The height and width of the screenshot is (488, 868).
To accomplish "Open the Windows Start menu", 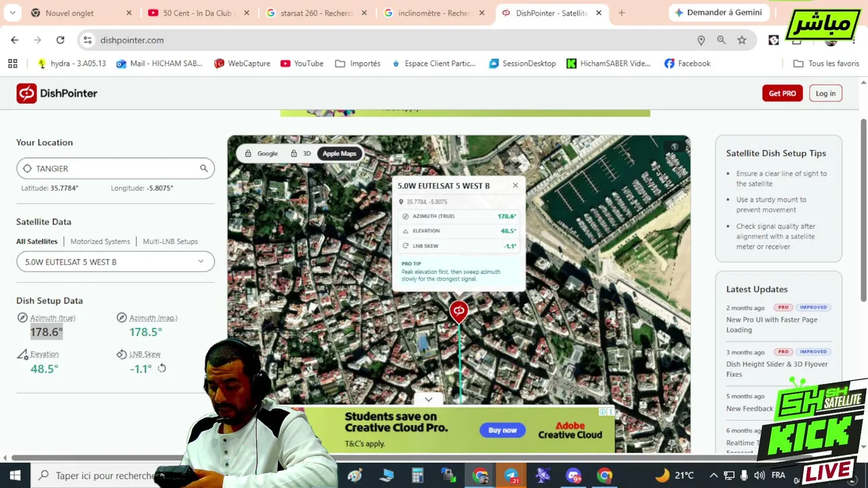I will (x=15, y=475).
